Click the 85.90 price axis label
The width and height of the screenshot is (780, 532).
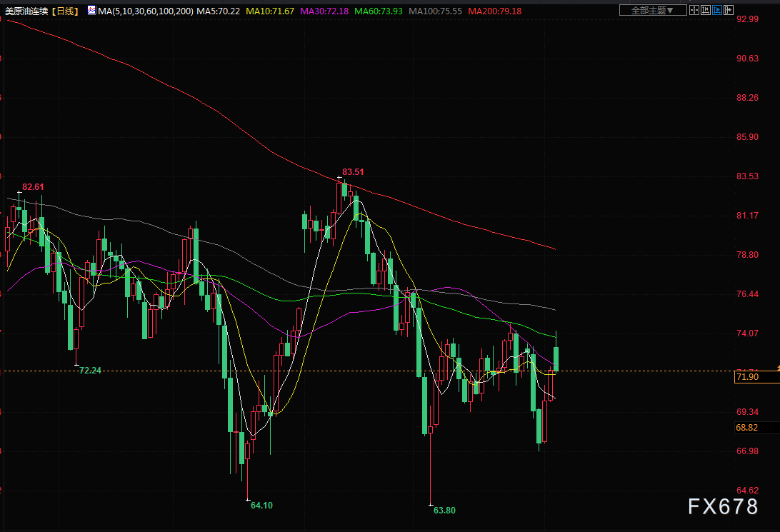[747, 136]
